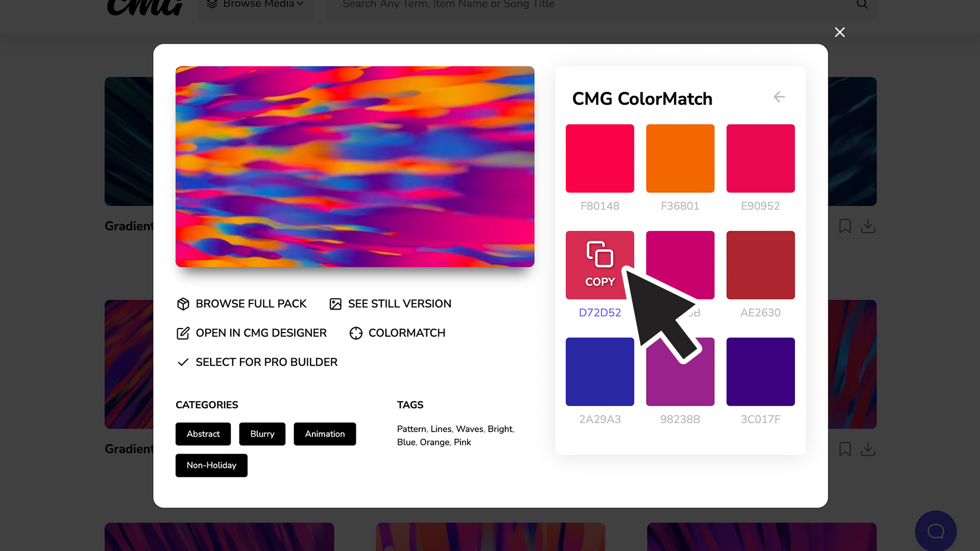Click the Bright tag
980x551 pixels.
point(500,429)
